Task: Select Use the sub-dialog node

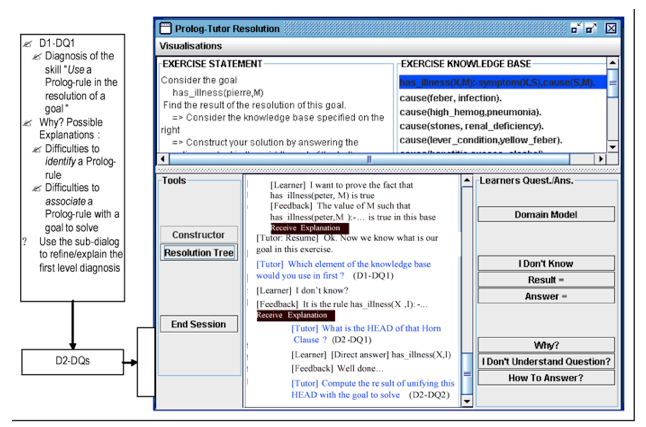Action: [81, 255]
